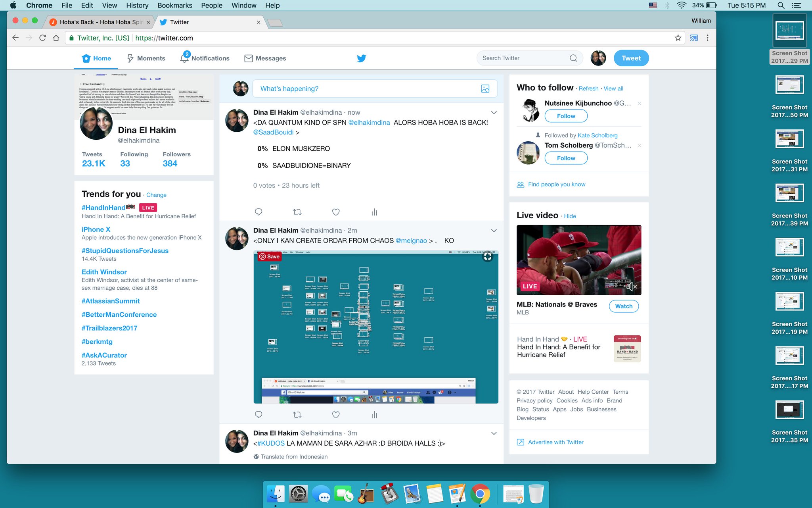Follow Nutsinee Kijbunchoo
Viewport: 812px width, 508px height.
(x=566, y=116)
